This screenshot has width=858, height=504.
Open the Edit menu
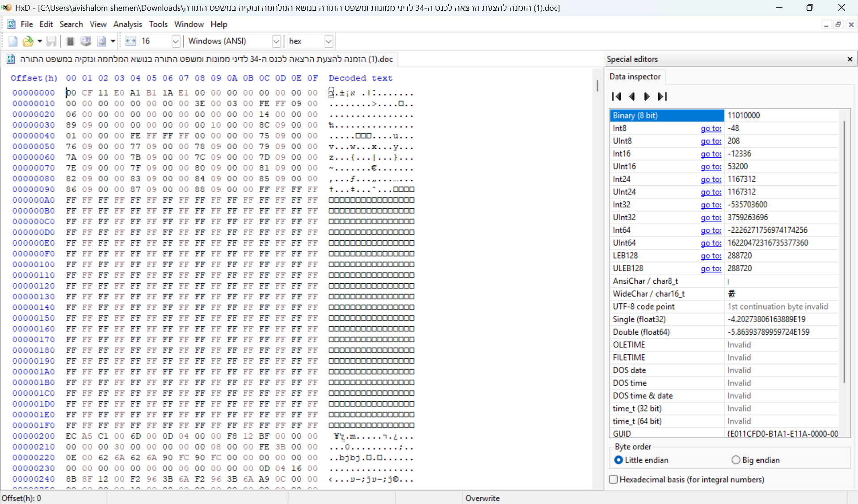(x=46, y=24)
